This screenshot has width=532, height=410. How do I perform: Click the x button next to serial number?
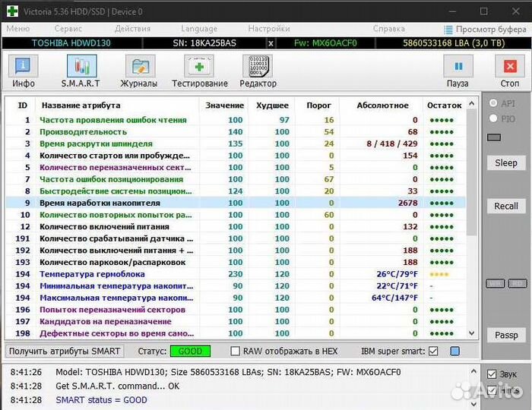271,43
